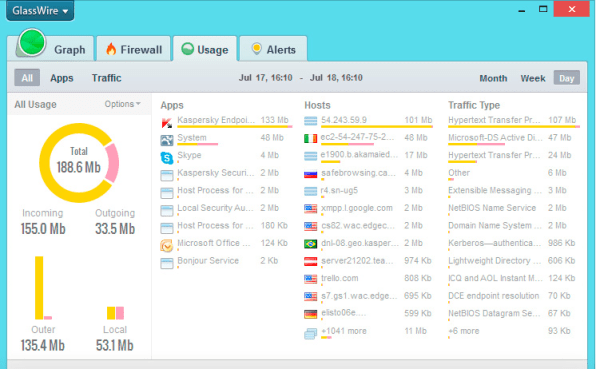
Task: Click the Local traffic bar chart
Action: (x=115, y=313)
